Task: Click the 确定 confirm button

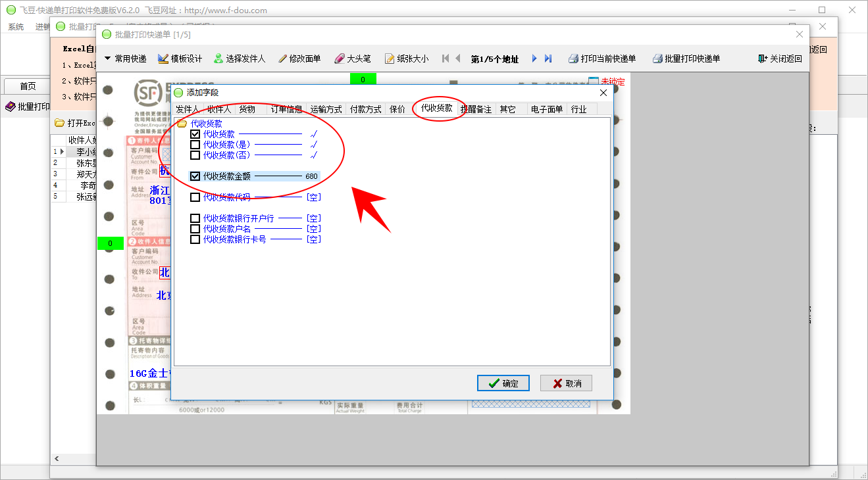Action: tap(503, 383)
